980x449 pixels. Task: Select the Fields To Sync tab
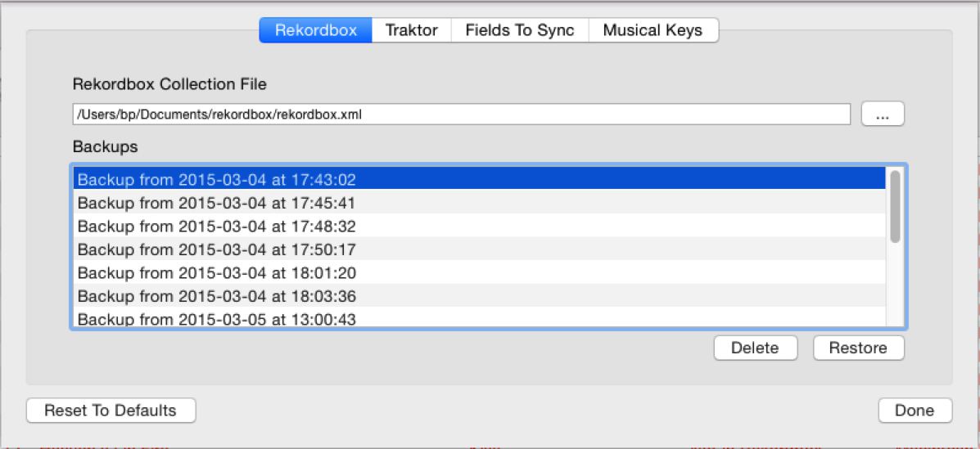coord(519,30)
